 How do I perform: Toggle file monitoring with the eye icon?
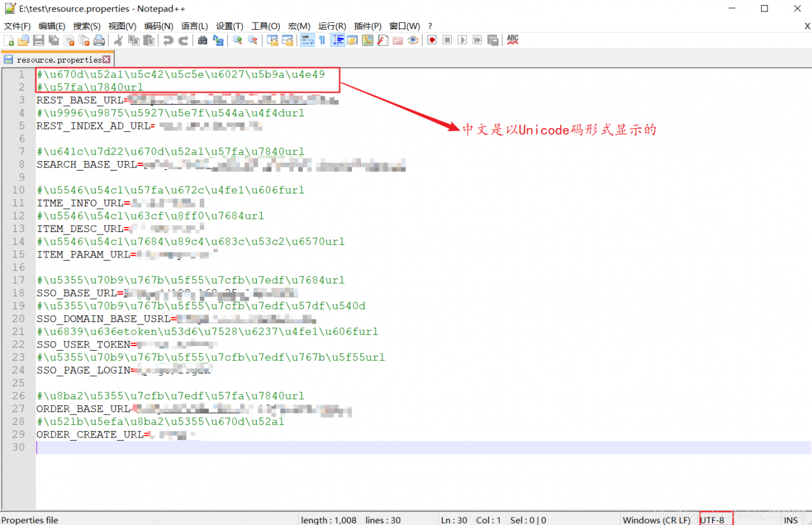(413, 41)
